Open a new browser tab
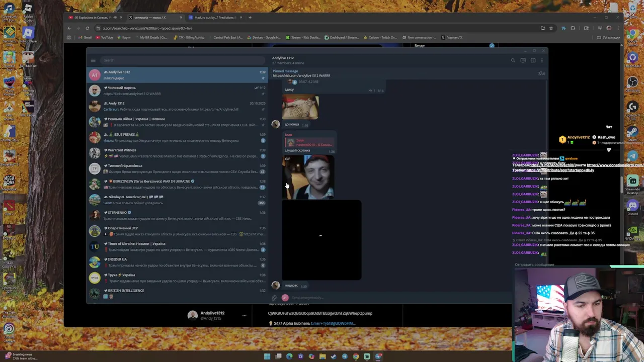This screenshot has width=644, height=362. tap(250, 18)
